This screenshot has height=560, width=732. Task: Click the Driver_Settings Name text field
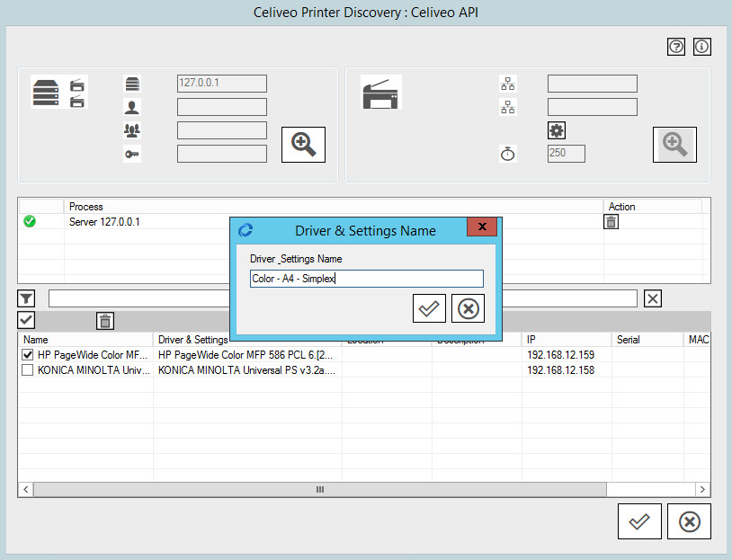pyautogui.click(x=366, y=279)
